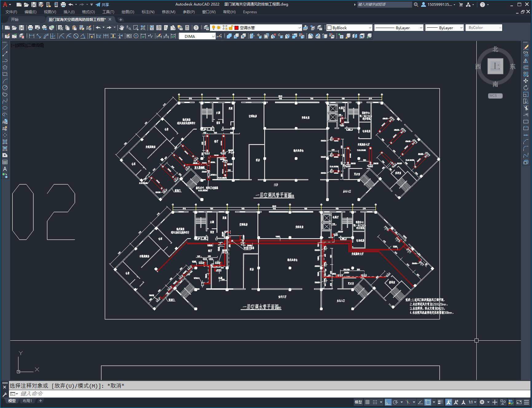Toggle ortho mode in the status bar

[x=388, y=402]
